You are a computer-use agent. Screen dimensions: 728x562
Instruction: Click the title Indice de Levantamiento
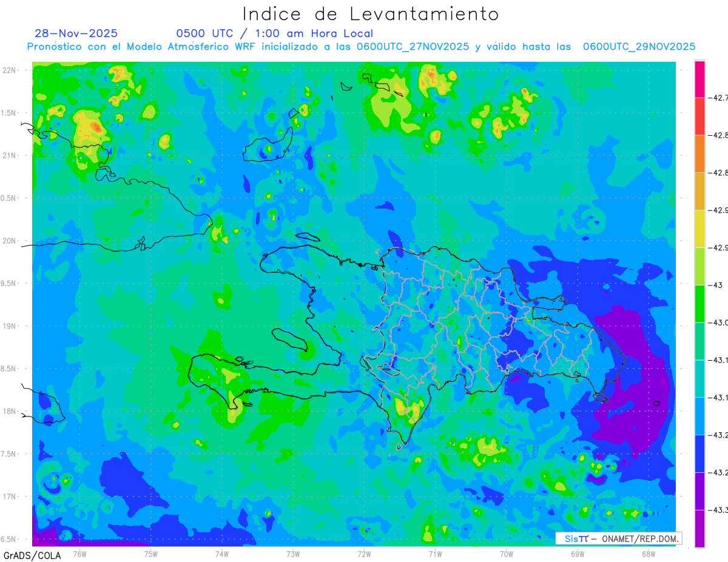pyautogui.click(x=371, y=13)
